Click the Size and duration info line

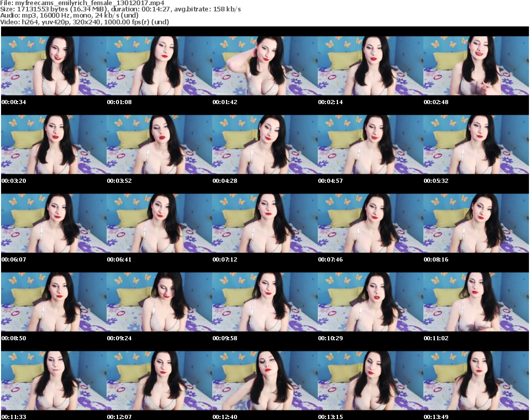coord(120,9)
